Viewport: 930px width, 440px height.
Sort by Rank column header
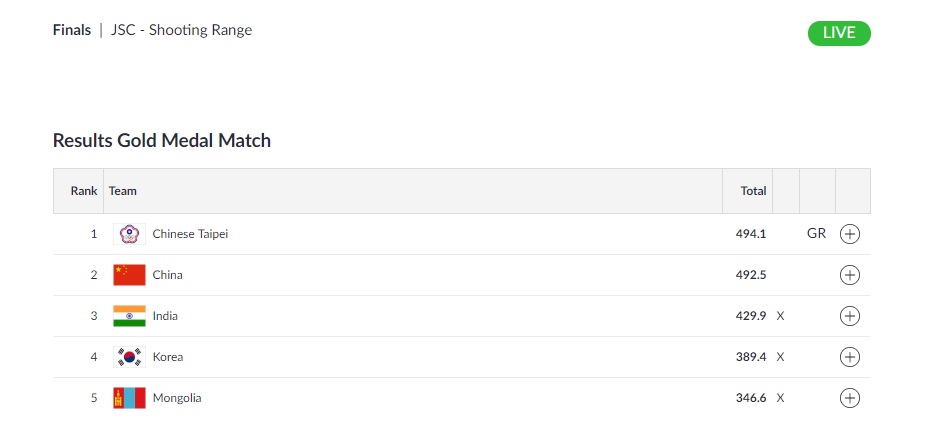pyautogui.click(x=84, y=191)
